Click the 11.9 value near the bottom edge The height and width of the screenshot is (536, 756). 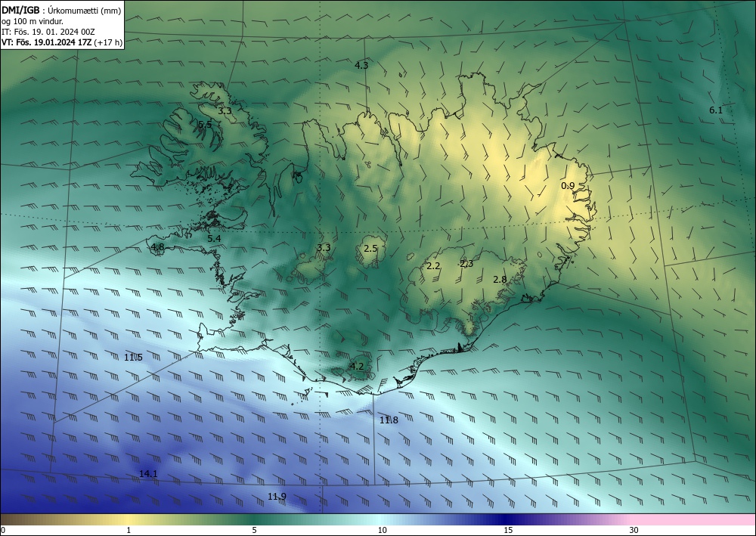[277, 497]
